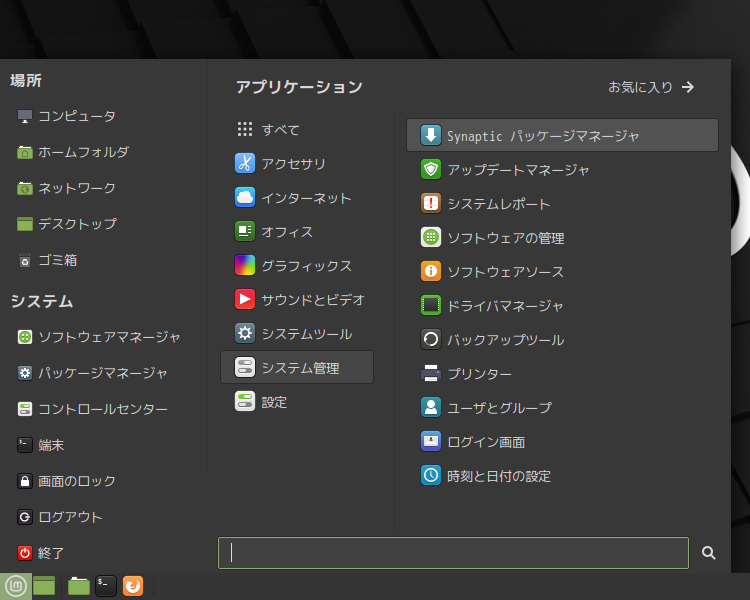Launch バックアップツール icon

pos(431,339)
